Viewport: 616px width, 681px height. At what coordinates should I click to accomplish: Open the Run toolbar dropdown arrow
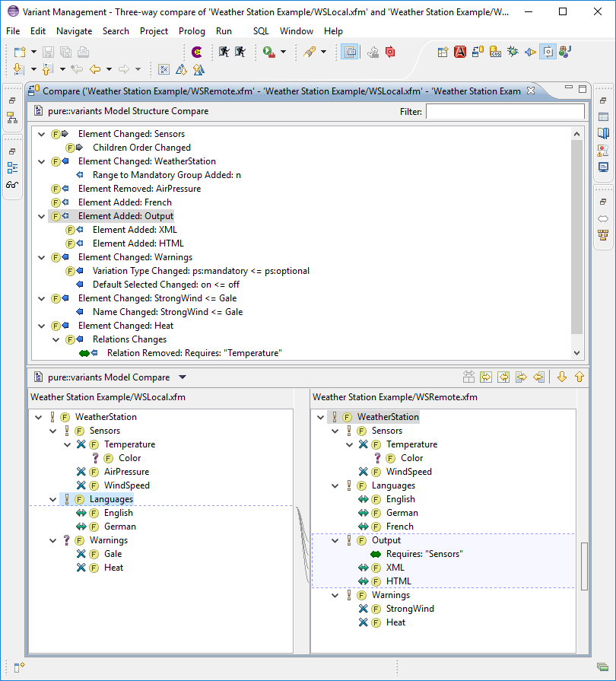click(x=284, y=52)
